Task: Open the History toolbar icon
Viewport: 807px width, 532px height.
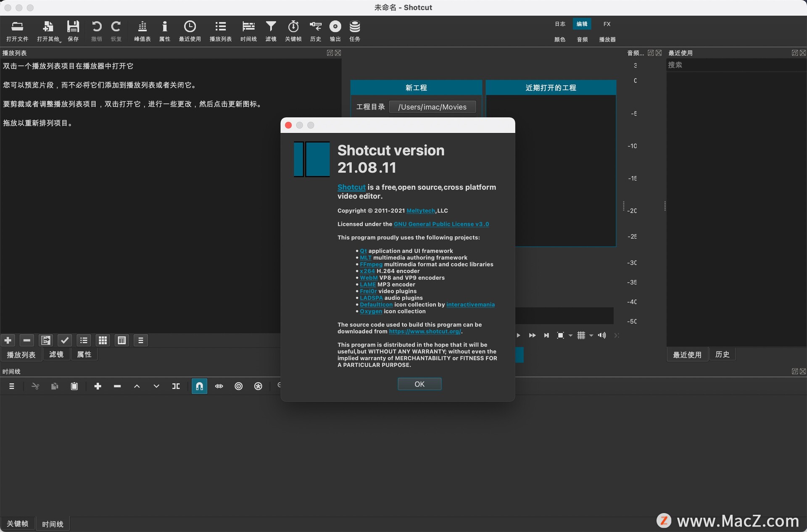Action: pos(316,31)
